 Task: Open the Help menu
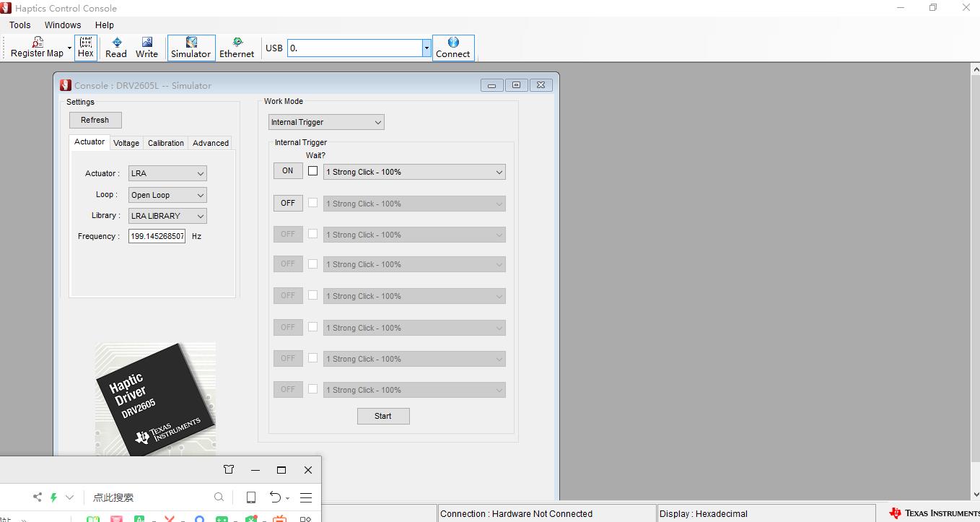105,25
